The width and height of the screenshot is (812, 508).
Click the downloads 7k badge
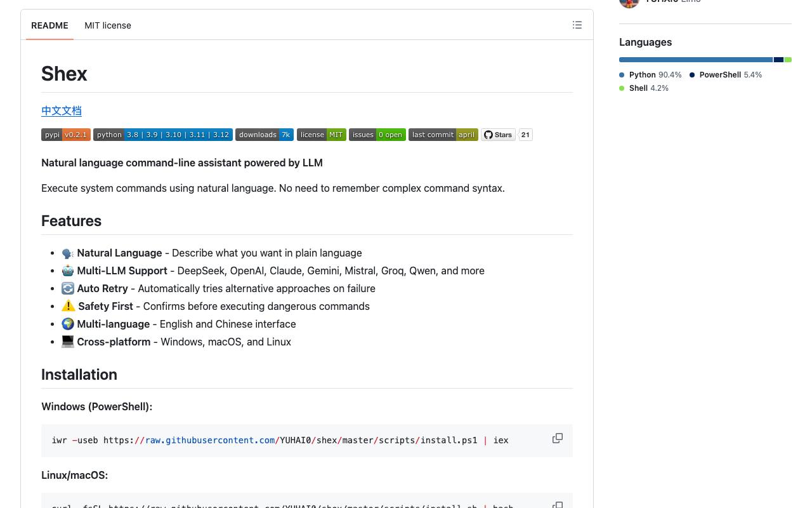click(265, 135)
